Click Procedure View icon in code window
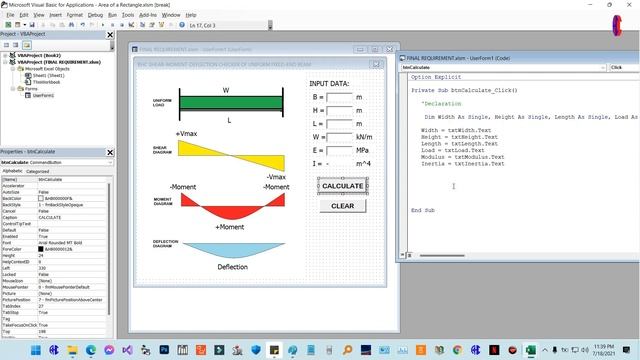This screenshot has width=640, height=360. pyautogui.click(x=402, y=255)
